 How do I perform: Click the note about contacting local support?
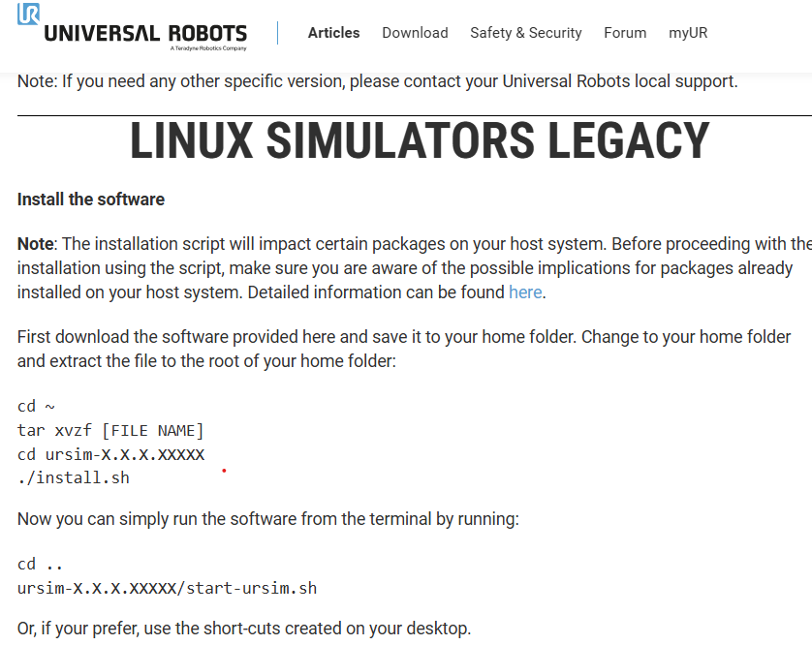click(378, 81)
